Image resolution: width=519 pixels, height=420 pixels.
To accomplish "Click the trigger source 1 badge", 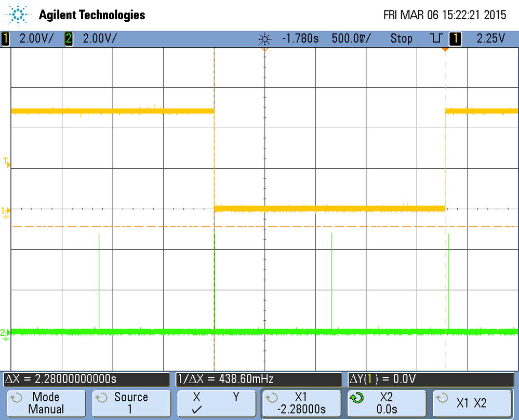I will tap(455, 39).
